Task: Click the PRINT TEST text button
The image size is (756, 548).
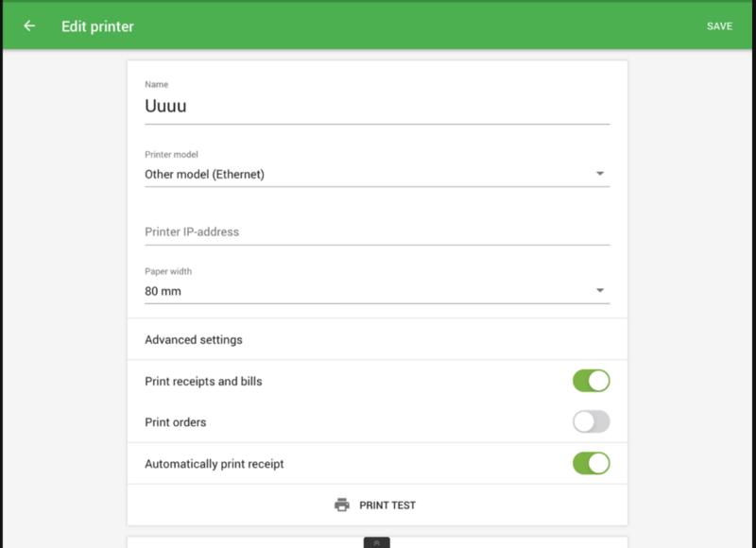Action: [x=387, y=505]
